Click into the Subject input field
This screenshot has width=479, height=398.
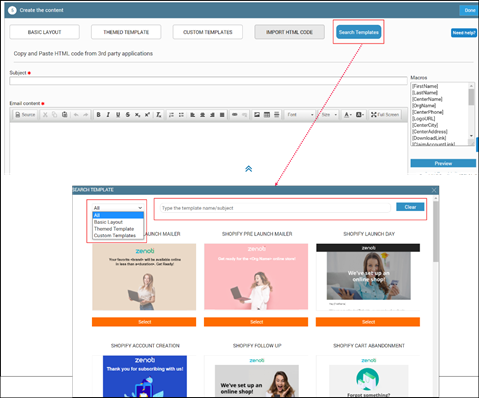point(208,81)
